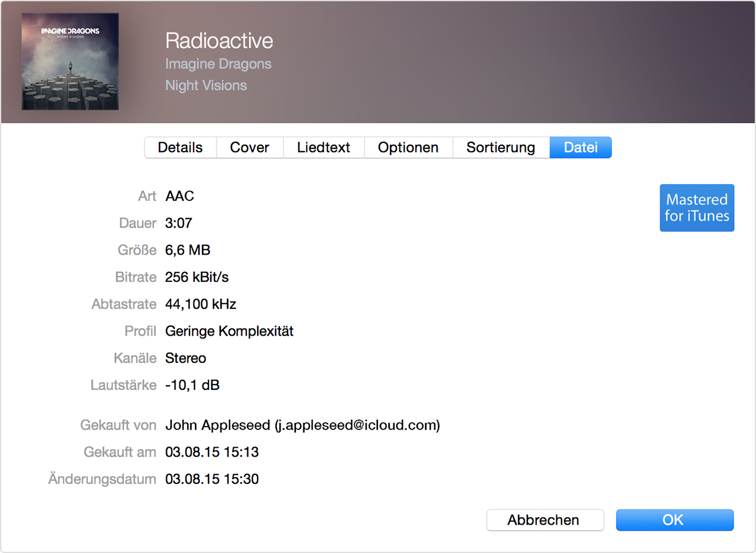This screenshot has height=553, width=756.
Task: Click the Kanäle label
Action: point(135,359)
